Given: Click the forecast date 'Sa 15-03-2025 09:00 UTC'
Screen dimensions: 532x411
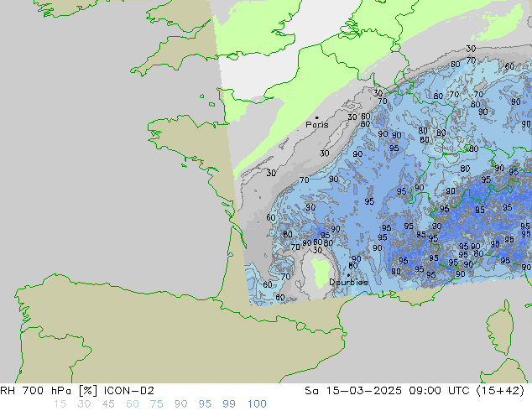Looking at the screenshot, I should 387,391.
